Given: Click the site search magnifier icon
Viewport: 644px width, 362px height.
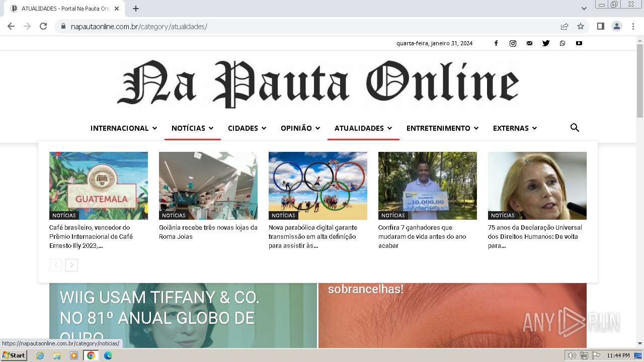Looking at the screenshot, I should (575, 128).
